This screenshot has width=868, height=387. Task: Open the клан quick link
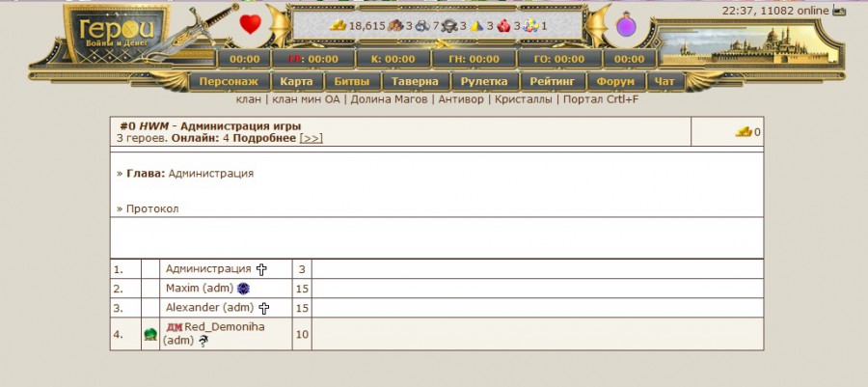click(x=249, y=99)
